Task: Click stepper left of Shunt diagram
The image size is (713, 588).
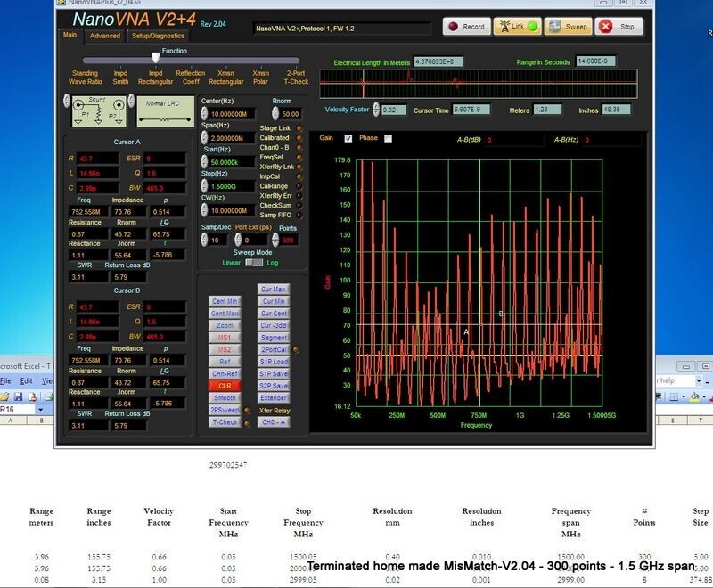Action: (66, 101)
